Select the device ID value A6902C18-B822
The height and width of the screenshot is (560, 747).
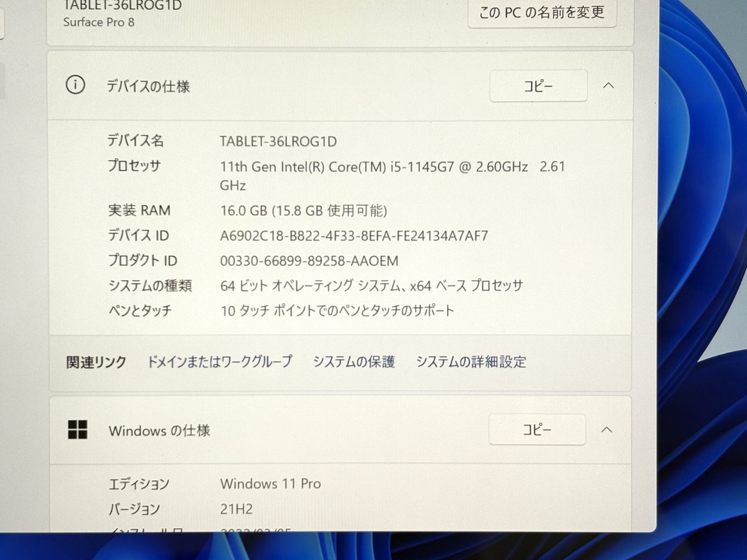(x=354, y=236)
